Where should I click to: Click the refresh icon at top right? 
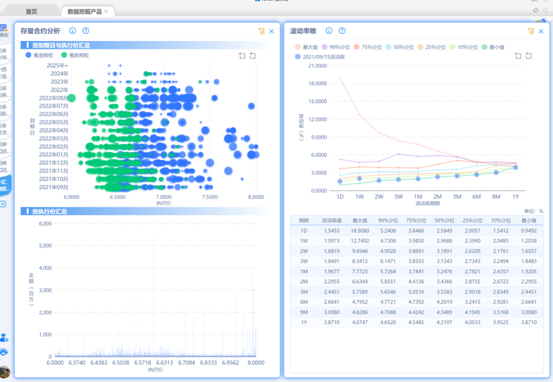click(x=536, y=10)
